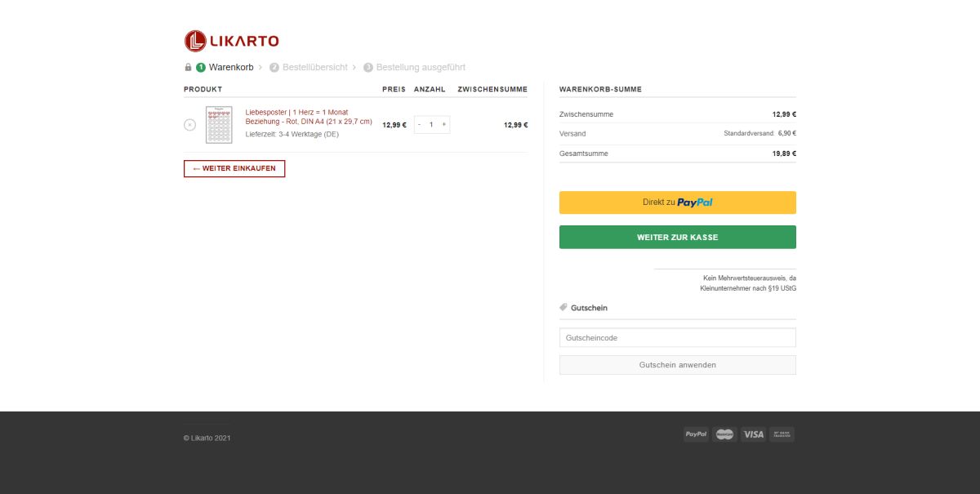Click the Kleinunternehmer §19 UStG notice

pos(748,283)
